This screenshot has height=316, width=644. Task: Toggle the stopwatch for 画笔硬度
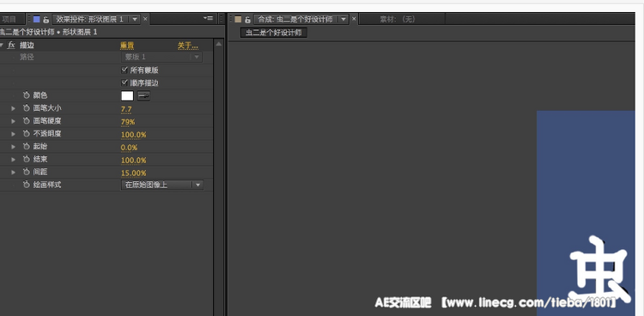(27, 121)
